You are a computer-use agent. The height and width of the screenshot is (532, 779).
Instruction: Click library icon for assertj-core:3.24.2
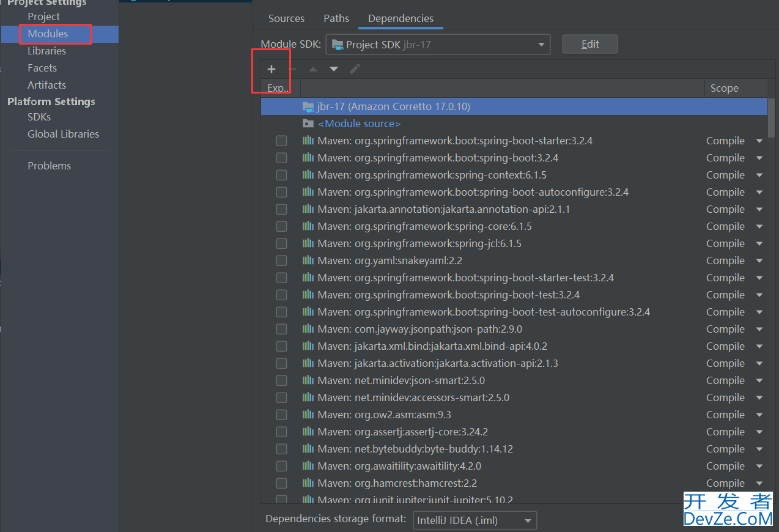(x=308, y=432)
